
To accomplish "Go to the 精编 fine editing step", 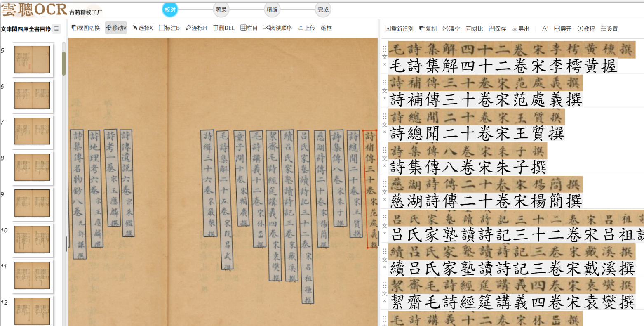I will (272, 9).
